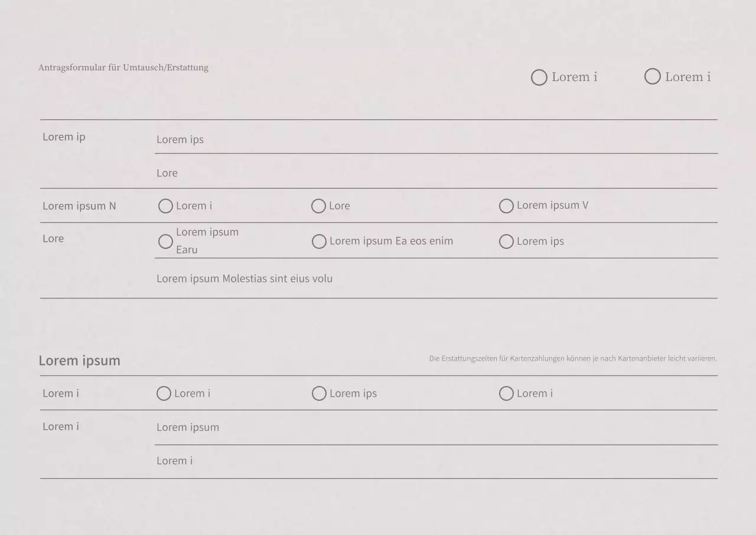Viewport: 756px width, 535px height.
Task: Focus the "Lore" input field below Lorem ips
Action: (x=436, y=173)
